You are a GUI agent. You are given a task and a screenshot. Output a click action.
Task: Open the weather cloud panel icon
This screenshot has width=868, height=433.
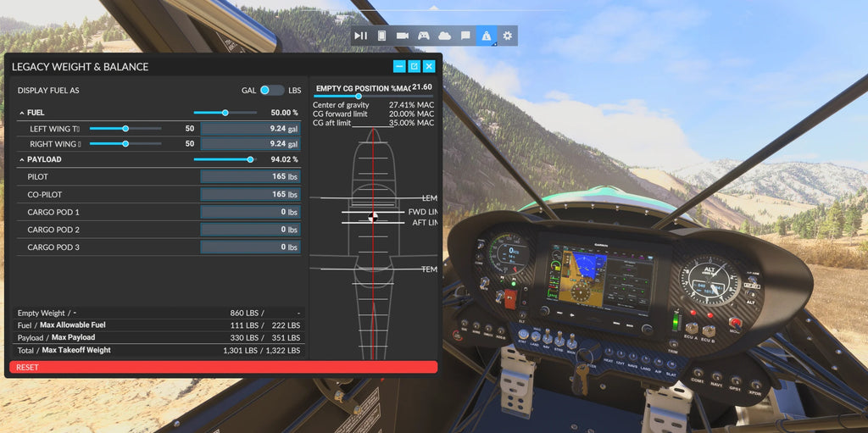444,36
